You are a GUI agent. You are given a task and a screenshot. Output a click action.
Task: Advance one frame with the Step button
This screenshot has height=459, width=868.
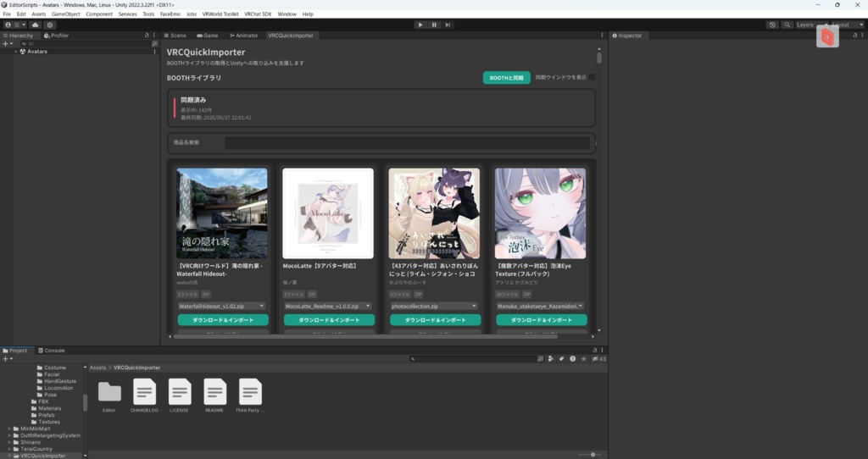tap(448, 25)
